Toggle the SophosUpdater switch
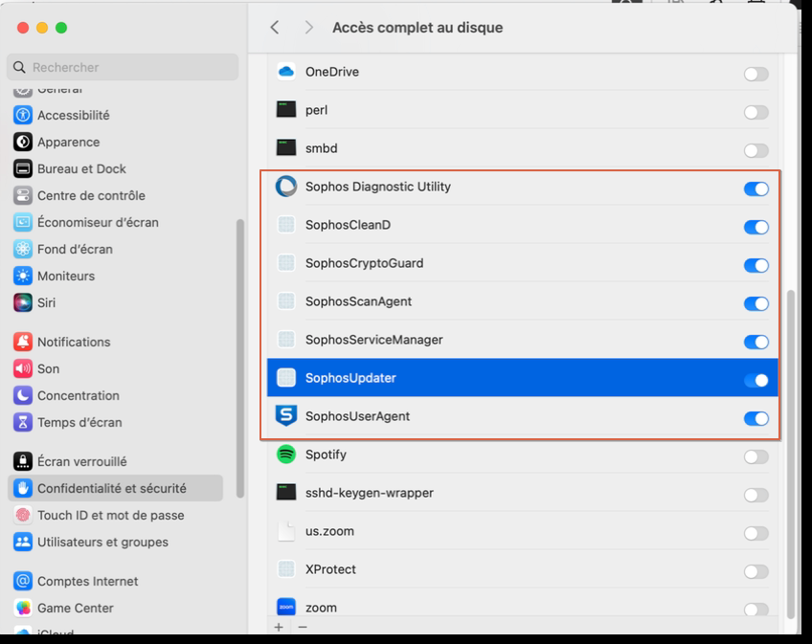812x644 pixels. click(756, 381)
